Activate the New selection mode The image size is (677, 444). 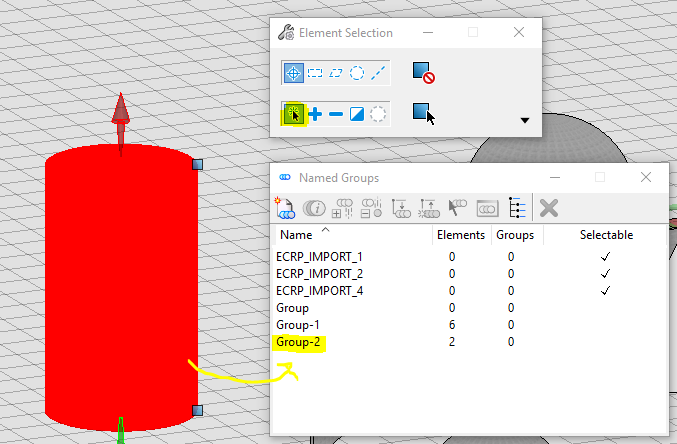(294, 114)
